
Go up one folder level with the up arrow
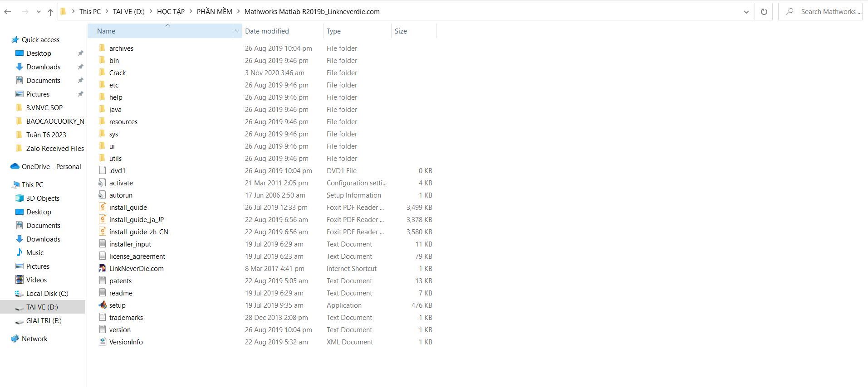click(x=50, y=12)
